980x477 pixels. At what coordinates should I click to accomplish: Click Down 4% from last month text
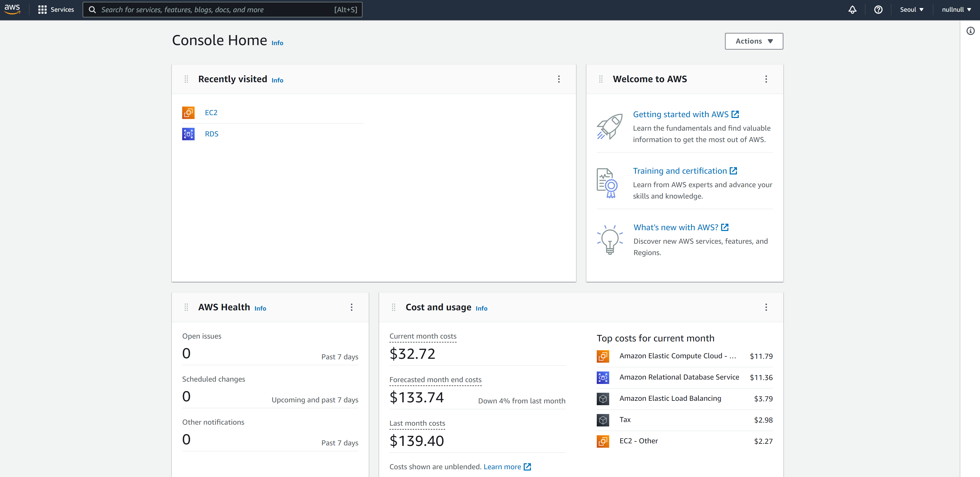point(522,401)
